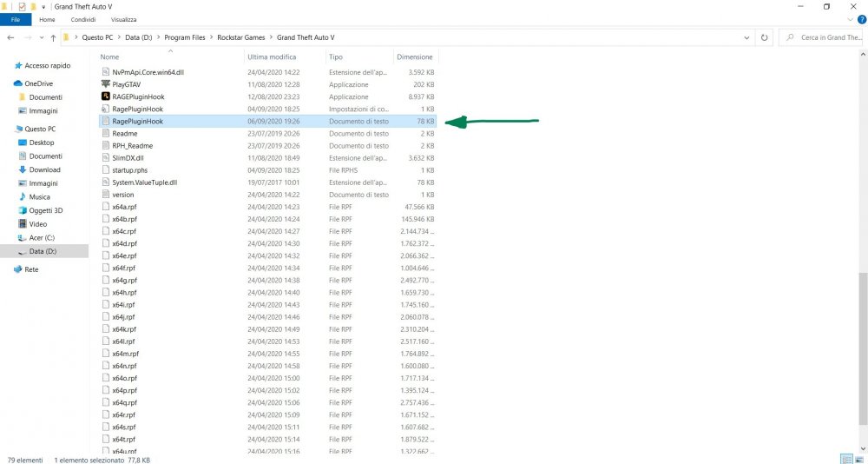Refresh the Grand Theft Auto V folder
The width and height of the screenshot is (868, 464).
point(764,37)
